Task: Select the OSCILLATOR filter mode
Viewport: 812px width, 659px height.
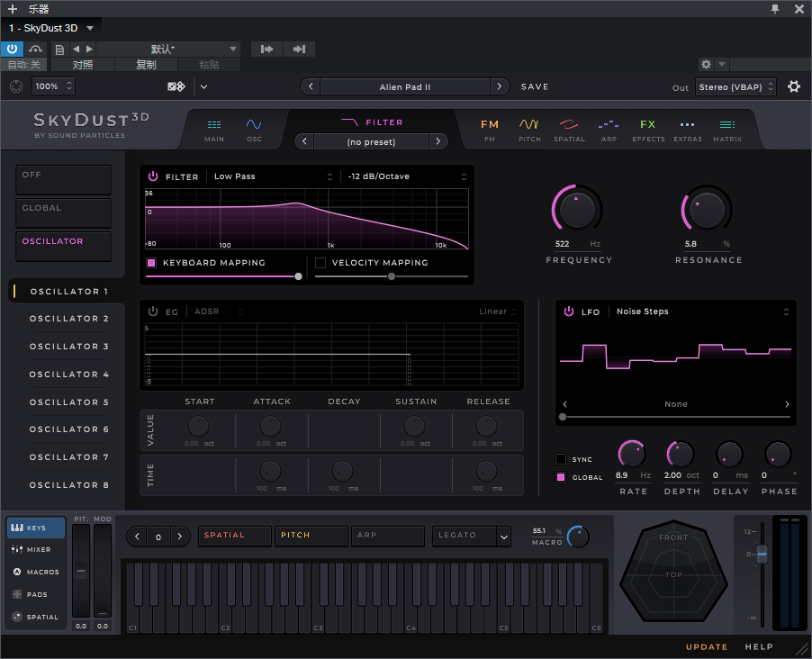Action: 63,246
